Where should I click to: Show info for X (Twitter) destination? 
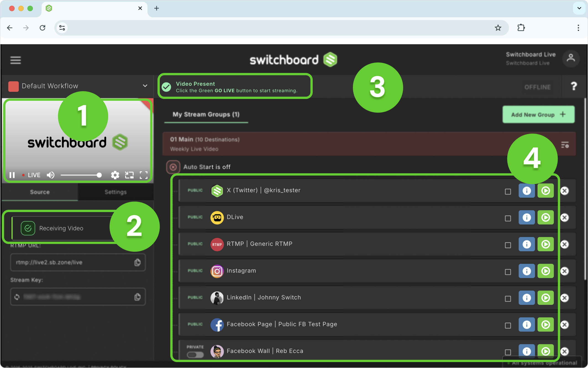coord(527,191)
